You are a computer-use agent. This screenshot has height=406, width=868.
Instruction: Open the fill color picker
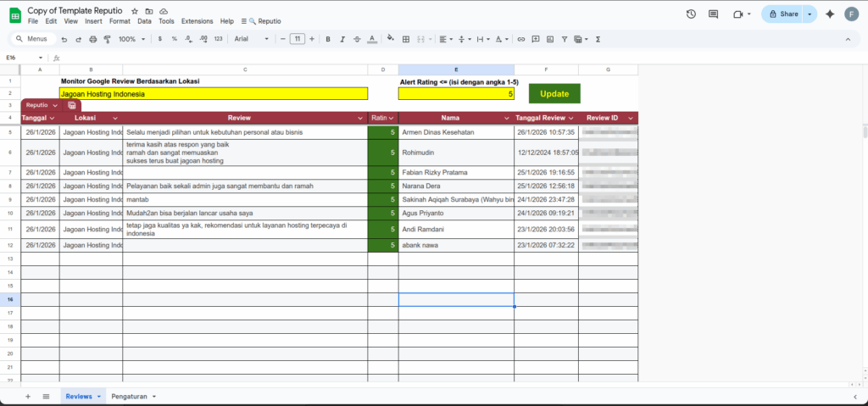(390, 39)
